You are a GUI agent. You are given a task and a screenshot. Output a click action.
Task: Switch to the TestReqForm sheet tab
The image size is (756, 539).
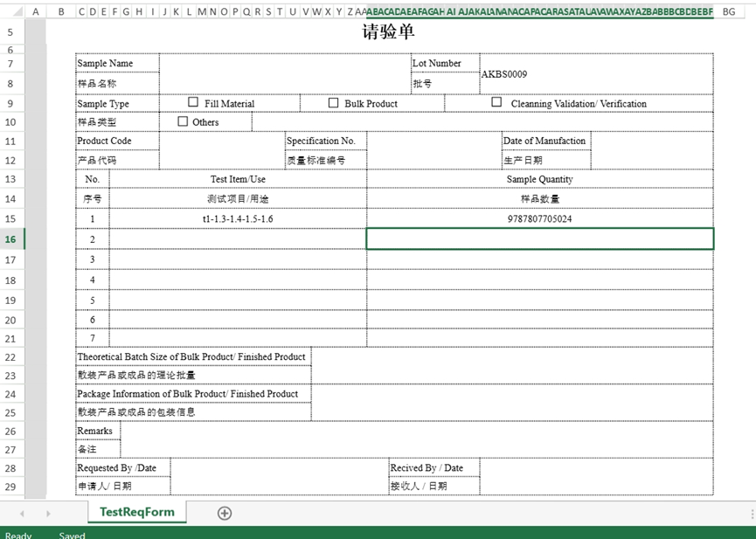136,513
